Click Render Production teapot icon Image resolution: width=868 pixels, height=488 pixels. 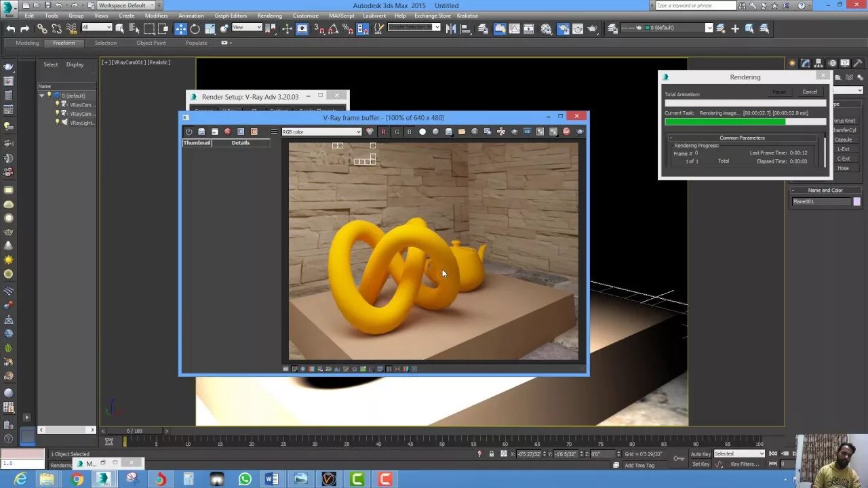pyautogui.click(x=592, y=28)
